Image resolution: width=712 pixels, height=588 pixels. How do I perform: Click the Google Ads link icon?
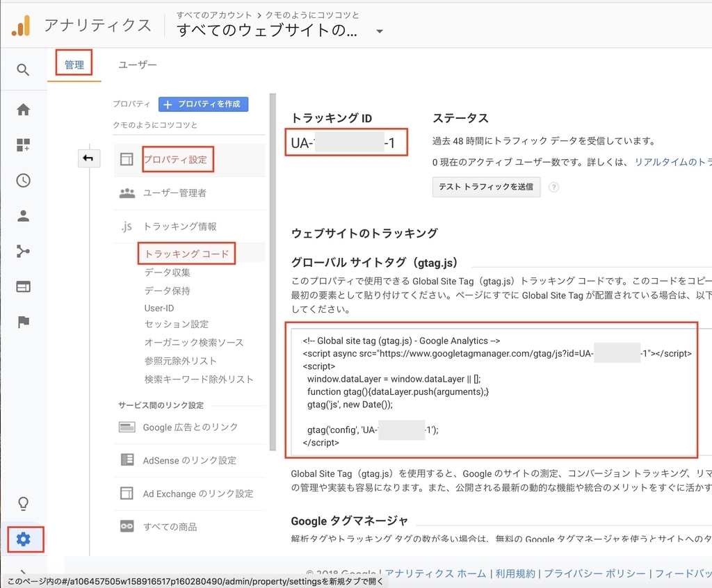pyautogui.click(x=127, y=427)
